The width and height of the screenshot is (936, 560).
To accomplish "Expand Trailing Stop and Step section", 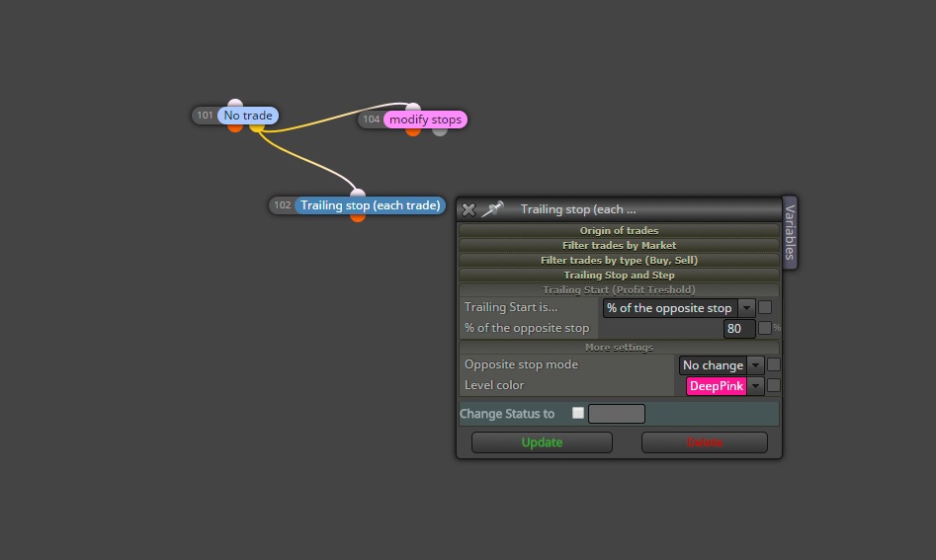I will tap(619, 275).
